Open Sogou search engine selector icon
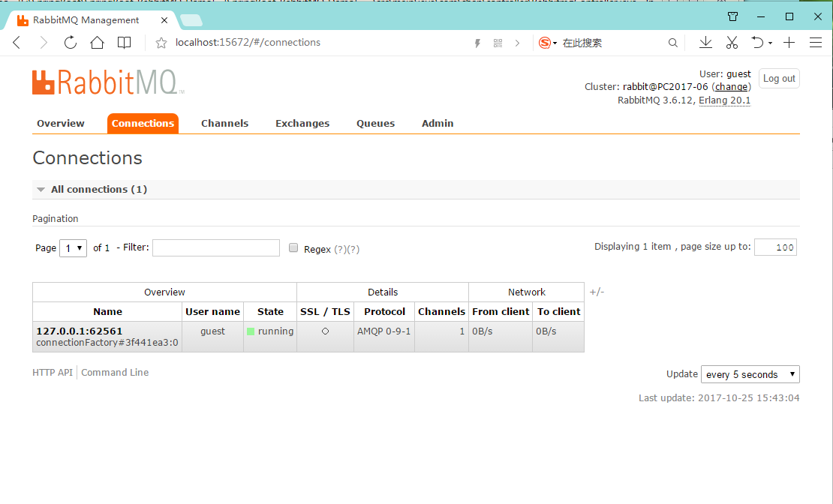Image resolution: width=833 pixels, height=504 pixels. pos(547,43)
